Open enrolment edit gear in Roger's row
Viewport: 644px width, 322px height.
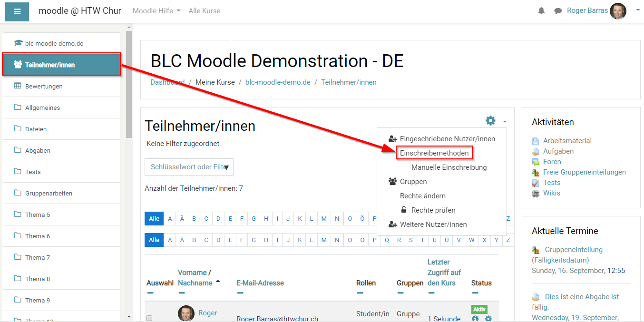coord(488,319)
